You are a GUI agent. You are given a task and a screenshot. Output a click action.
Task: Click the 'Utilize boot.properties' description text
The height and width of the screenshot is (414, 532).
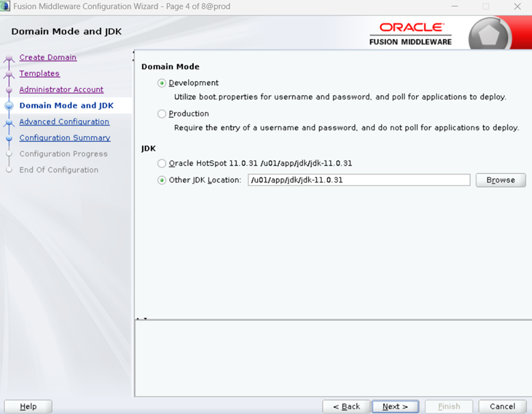tap(340, 97)
